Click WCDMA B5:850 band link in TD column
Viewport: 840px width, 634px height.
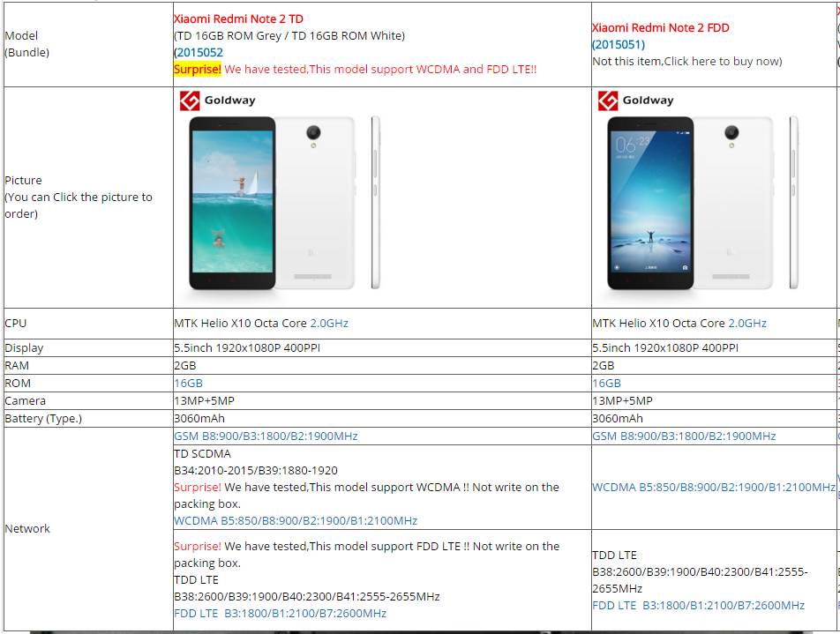[296, 521]
